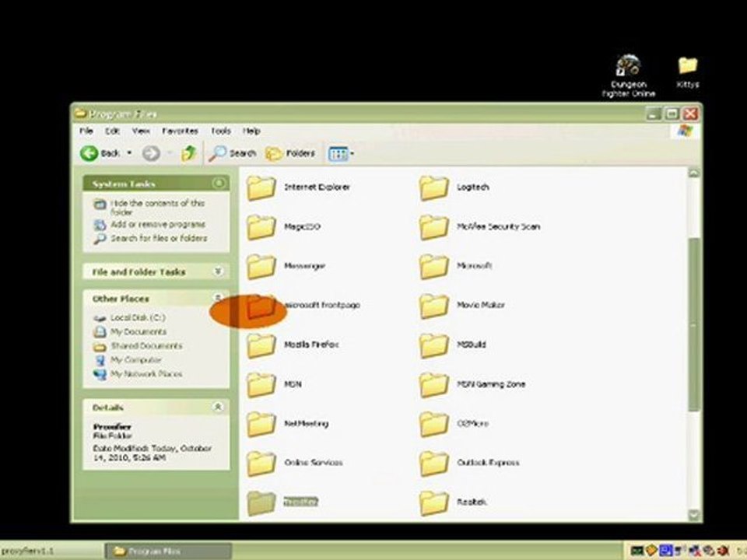Image resolution: width=747 pixels, height=560 pixels.
Task: Open the MSN Gaming Zone folder
Action: (x=472, y=384)
